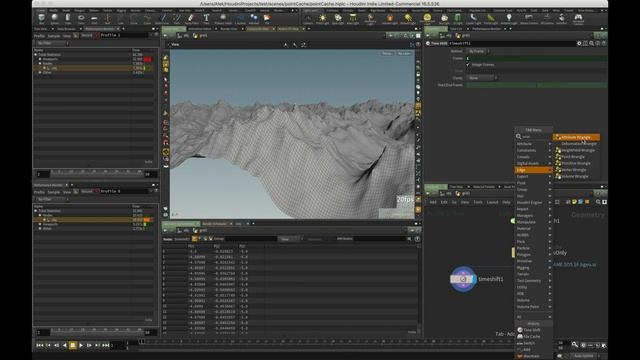Screen dimensions: 640x360
Task: Select the Gamepad Camera shelf tool
Action: pyautogui.click(x=578, y=18)
